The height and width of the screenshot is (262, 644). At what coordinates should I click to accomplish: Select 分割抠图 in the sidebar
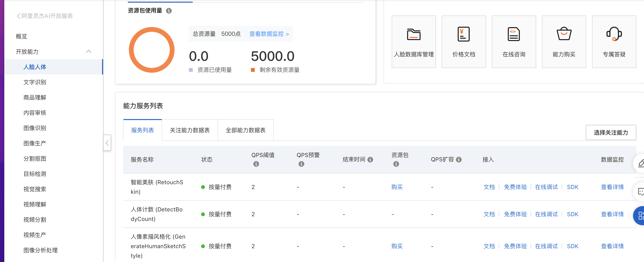tap(35, 158)
